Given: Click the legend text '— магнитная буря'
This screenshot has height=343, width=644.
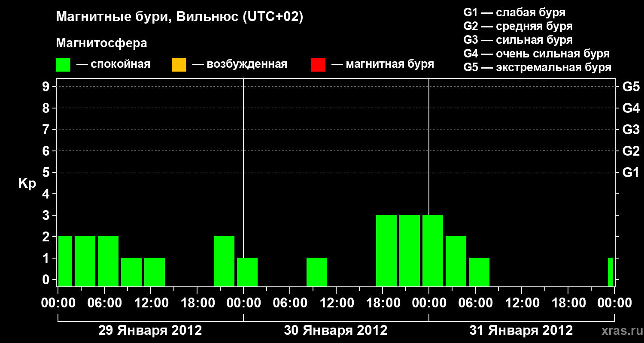Looking at the screenshot, I should pos(383,64).
